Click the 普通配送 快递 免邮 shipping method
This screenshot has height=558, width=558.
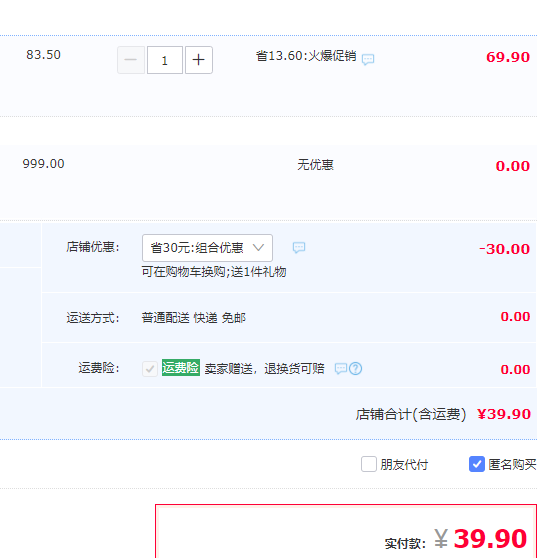(x=194, y=317)
